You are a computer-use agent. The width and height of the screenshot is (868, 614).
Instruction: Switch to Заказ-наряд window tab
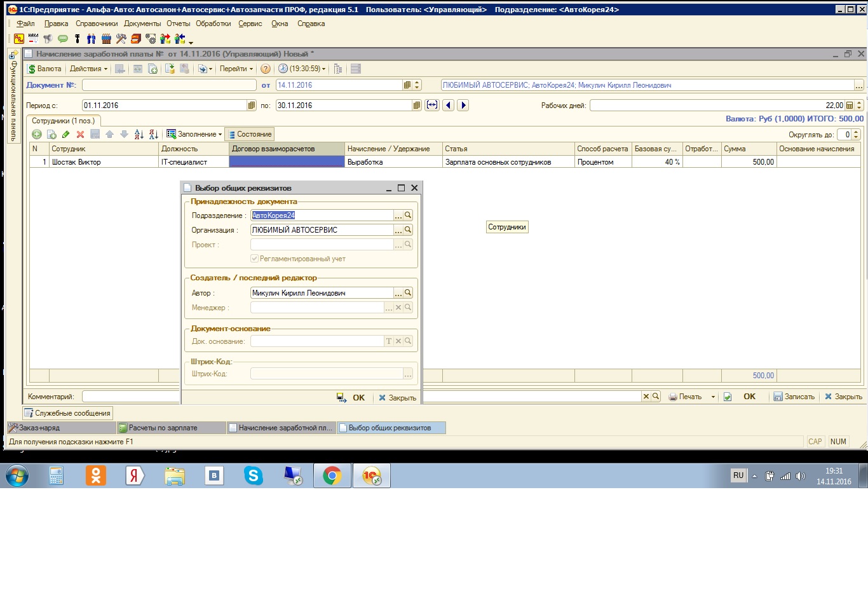(x=62, y=428)
